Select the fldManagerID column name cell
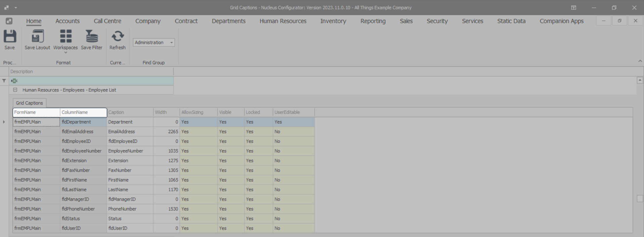 [x=83, y=199]
